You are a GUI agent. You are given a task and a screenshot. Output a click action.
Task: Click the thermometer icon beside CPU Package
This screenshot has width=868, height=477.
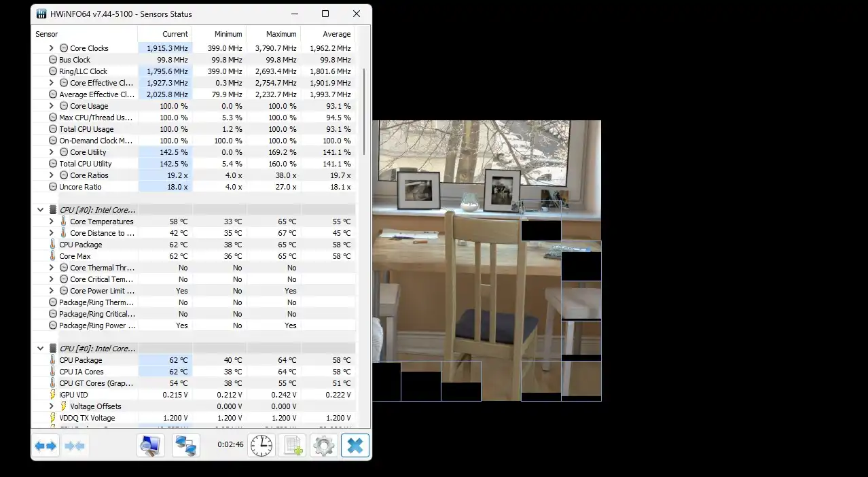pyautogui.click(x=52, y=245)
